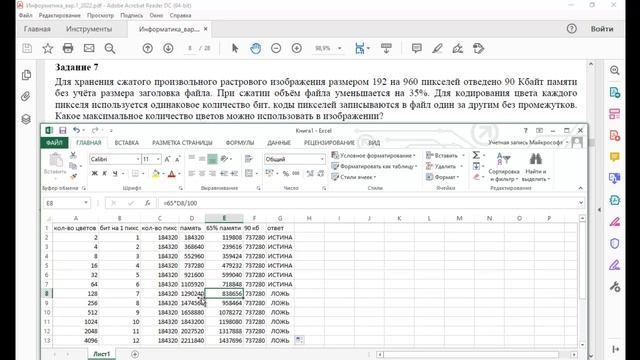Select the arrow selection tool in Acrobat
Image resolution: width=640 pixels, height=360 pixels.
coord(235,48)
